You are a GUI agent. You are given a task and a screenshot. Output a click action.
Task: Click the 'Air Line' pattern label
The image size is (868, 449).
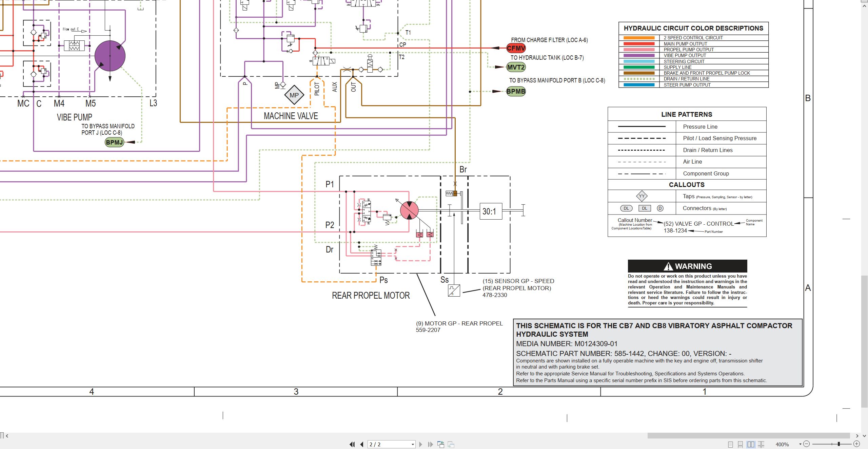pyautogui.click(x=692, y=162)
